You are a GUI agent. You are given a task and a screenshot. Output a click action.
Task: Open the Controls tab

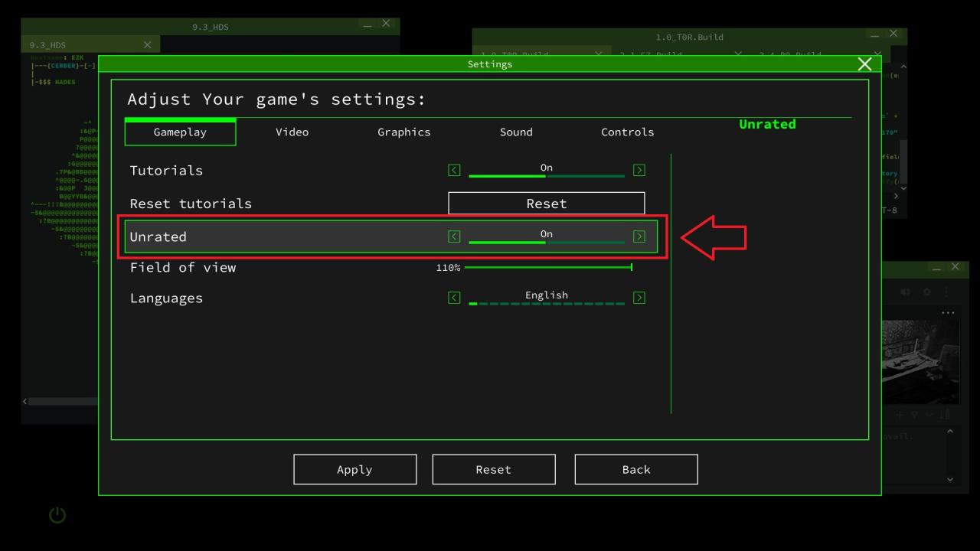tap(627, 132)
